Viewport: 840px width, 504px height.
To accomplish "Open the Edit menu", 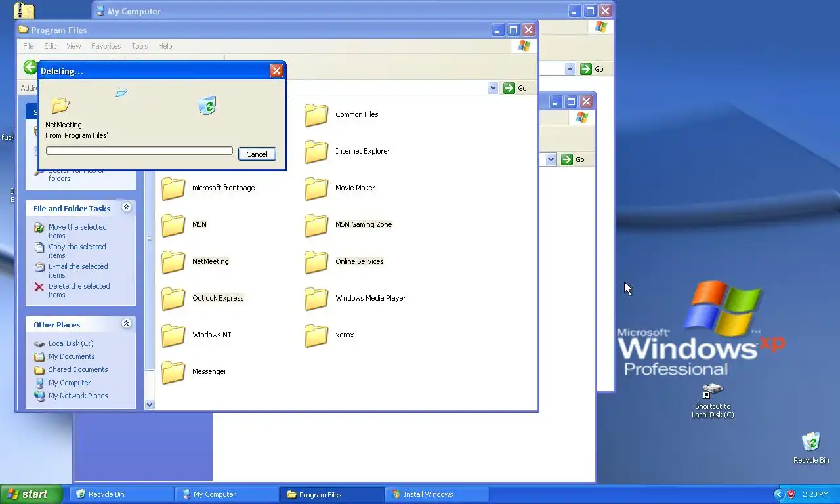I will point(50,46).
